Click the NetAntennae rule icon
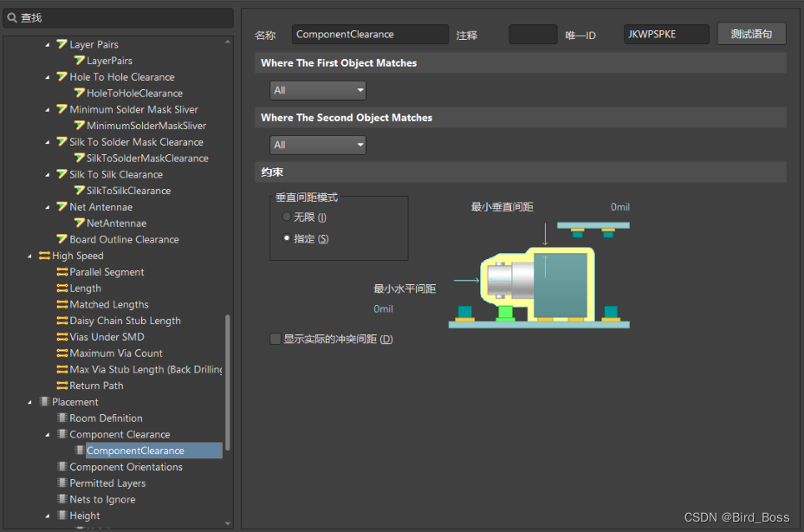The width and height of the screenshot is (804, 532). pos(80,224)
